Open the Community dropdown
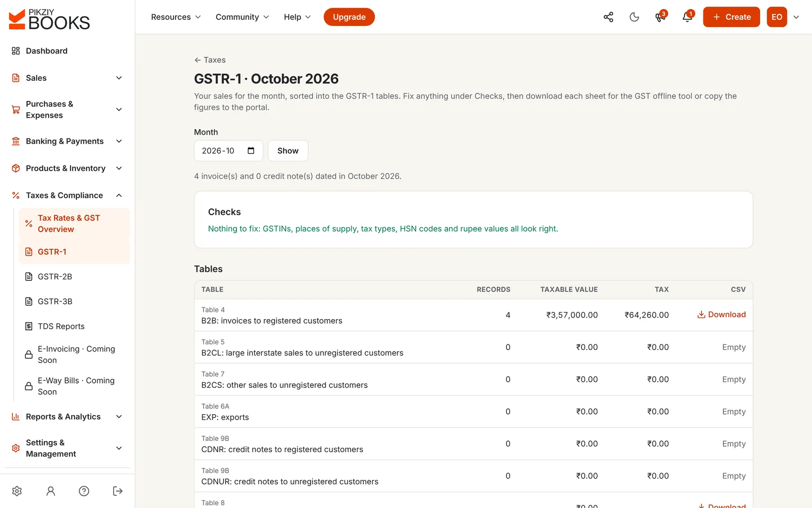 pyautogui.click(x=242, y=17)
